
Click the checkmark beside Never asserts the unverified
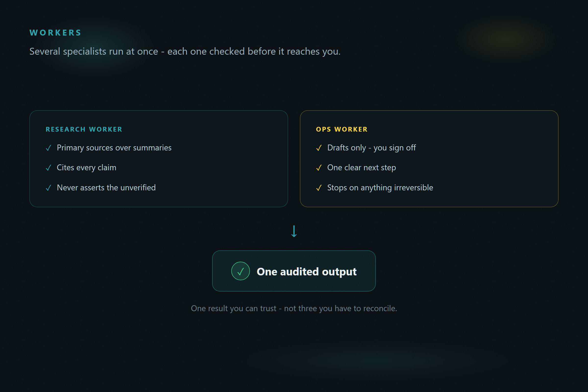[x=49, y=188]
